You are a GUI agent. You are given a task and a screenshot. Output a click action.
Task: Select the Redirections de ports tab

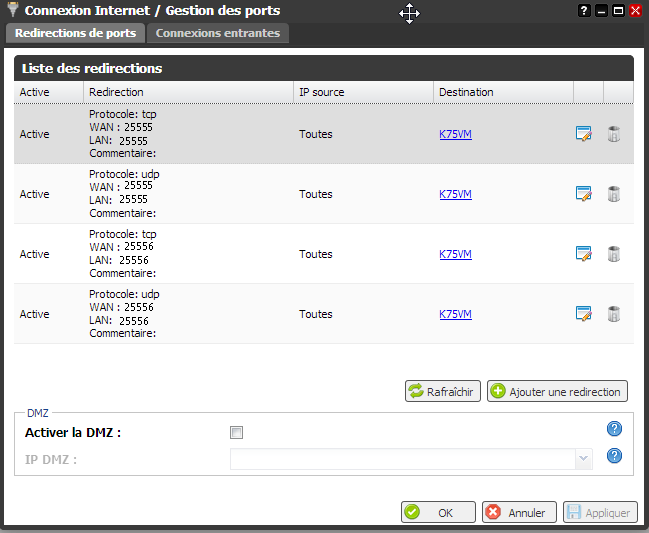[x=76, y=33]
